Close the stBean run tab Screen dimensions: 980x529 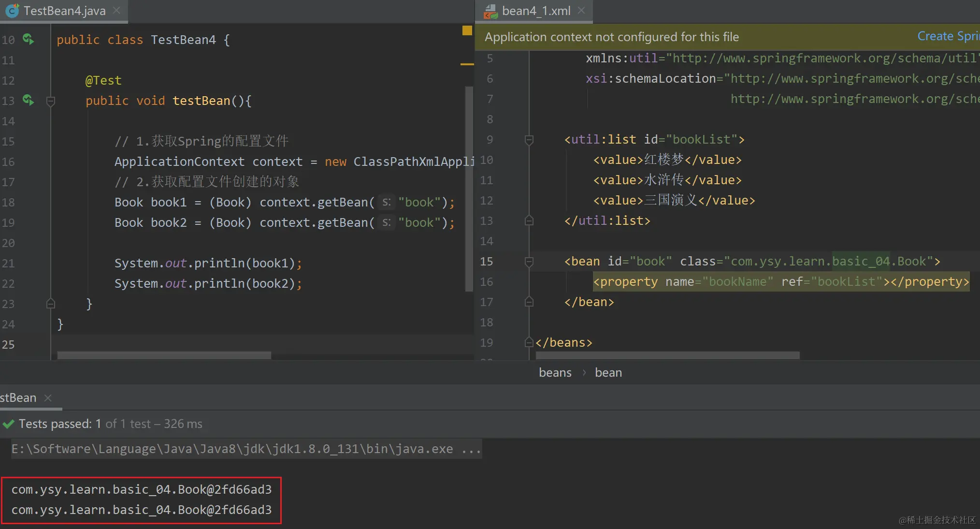pos(48,397)
